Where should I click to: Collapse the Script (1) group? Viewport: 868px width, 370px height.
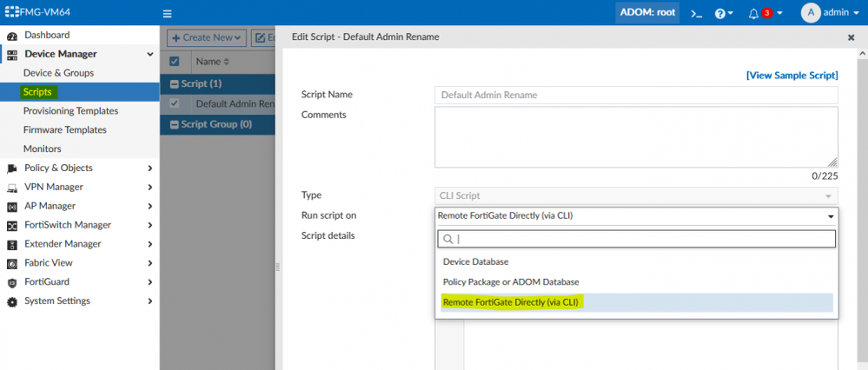tap(175, 84)
